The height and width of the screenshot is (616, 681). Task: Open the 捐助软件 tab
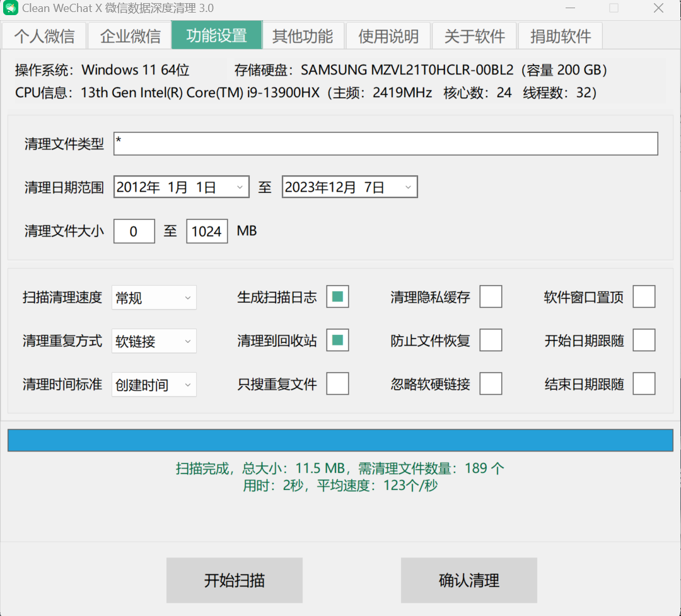point(561,35)
